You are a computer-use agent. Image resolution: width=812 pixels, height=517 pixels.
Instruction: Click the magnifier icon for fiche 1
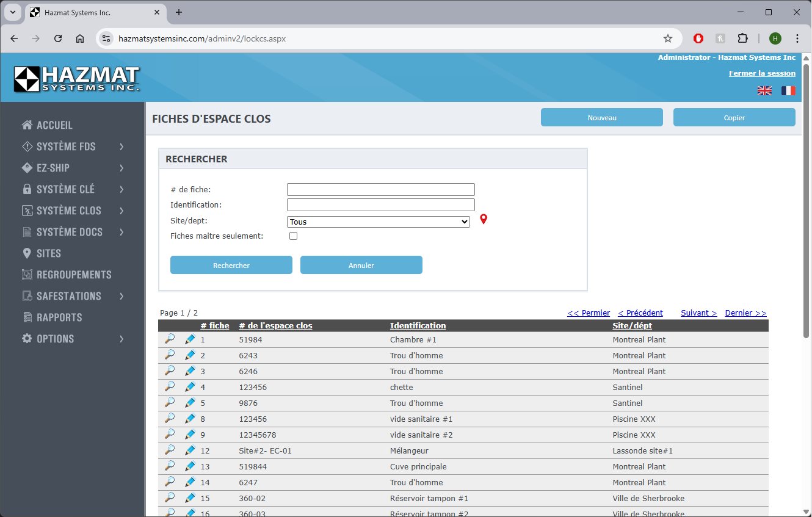170,339
